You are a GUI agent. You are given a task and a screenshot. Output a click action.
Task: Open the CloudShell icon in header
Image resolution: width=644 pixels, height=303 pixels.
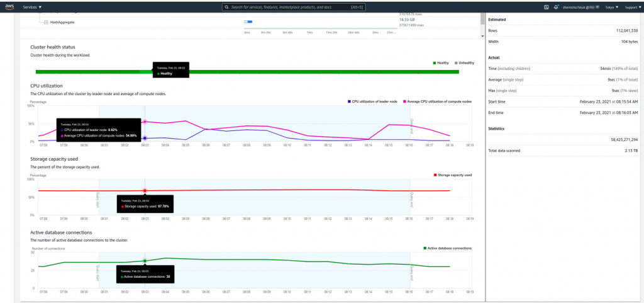click(546, 8)
